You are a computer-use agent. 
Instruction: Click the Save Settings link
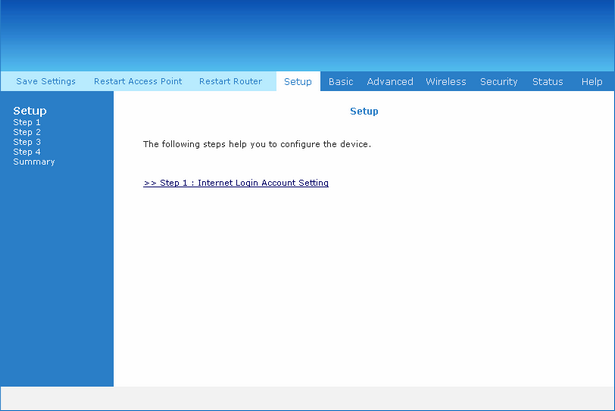click(x=46, y=81)
